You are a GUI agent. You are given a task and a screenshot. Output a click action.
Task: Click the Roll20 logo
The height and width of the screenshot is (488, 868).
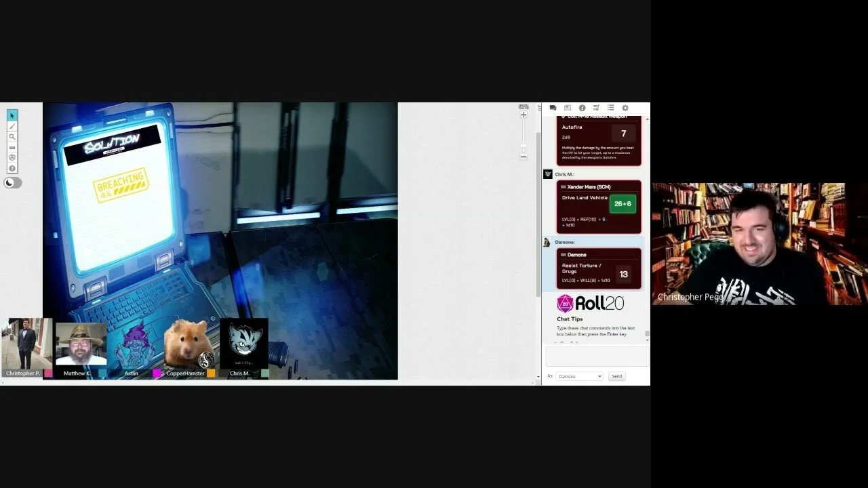point(590,303)
